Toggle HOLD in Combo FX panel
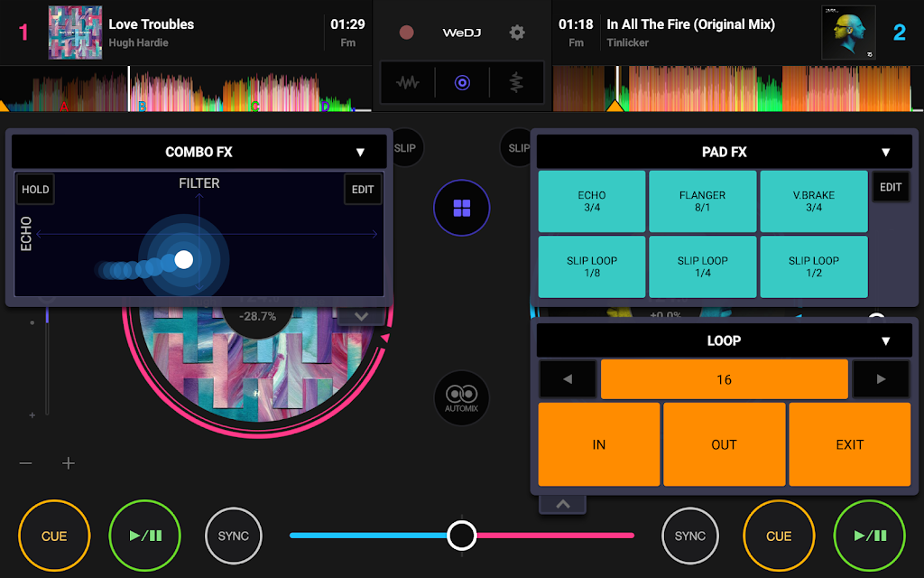The height and width of the screenshot is (578, 924). tap(36, 190)
